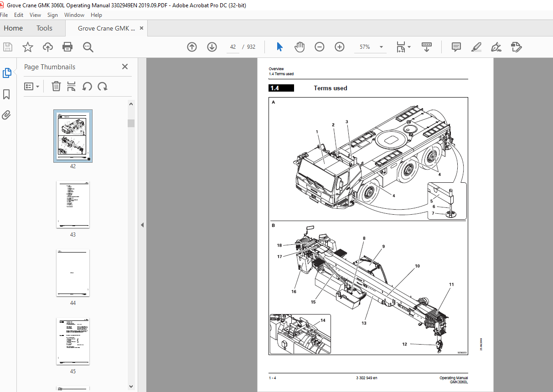Activate the Selection arrow tool
Screen dimensions: 553x392
coord(279,47)
